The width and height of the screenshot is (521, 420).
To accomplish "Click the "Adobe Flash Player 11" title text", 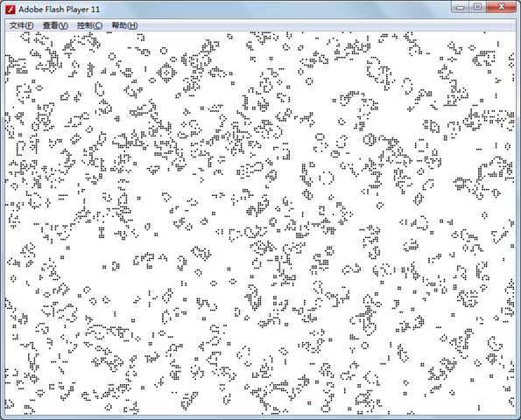I will [x=60, y=10].
